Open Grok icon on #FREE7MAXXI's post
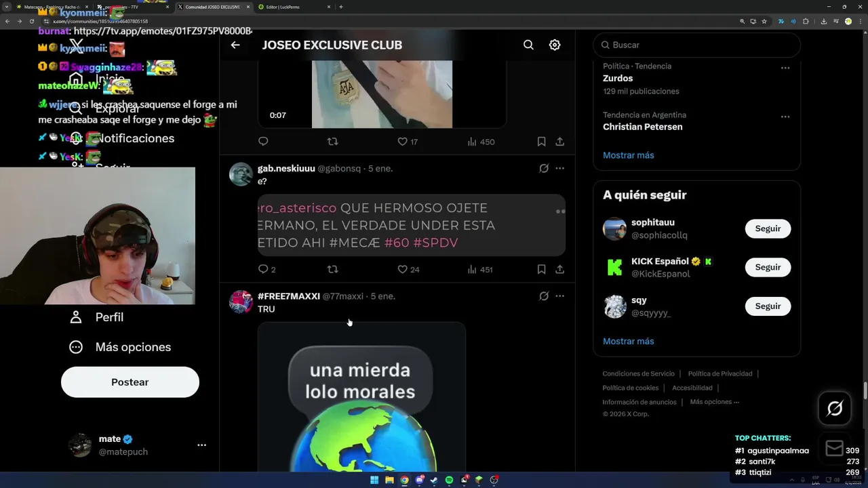 tap(544, 296)
